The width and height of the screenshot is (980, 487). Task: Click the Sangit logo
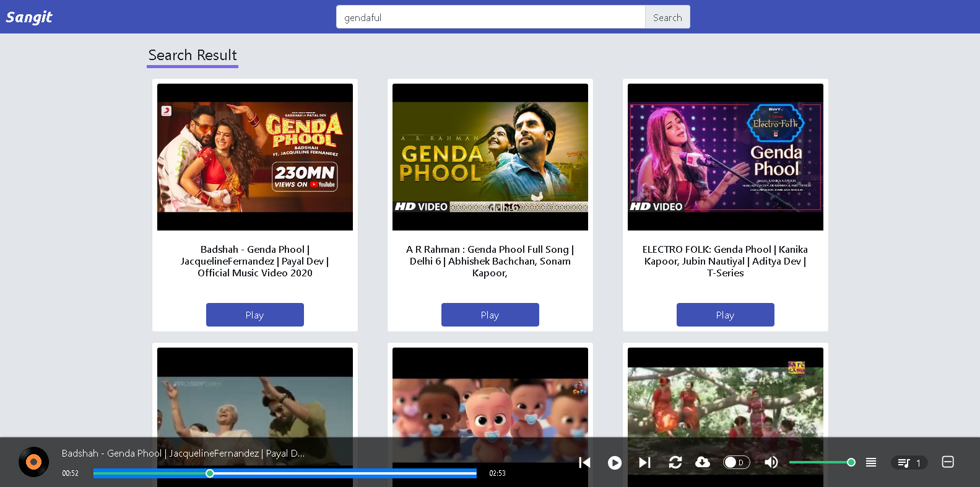pos(29,17)
